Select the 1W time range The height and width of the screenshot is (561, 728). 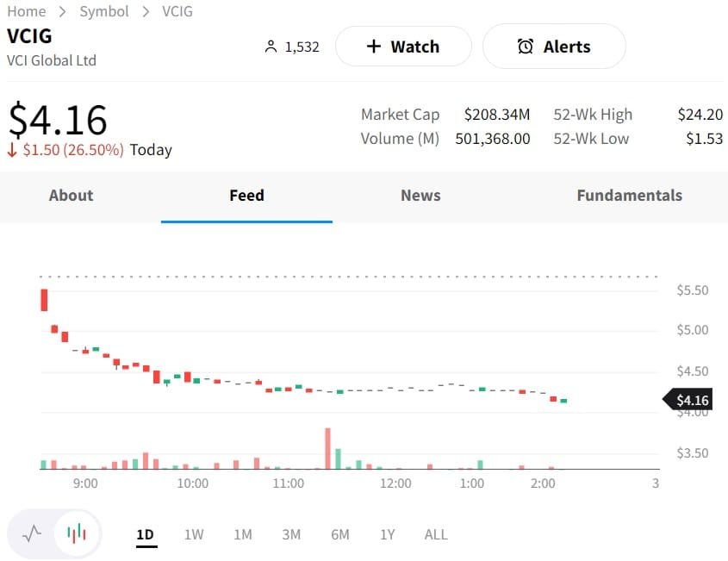pyautogui.click(x=194, y=534)
